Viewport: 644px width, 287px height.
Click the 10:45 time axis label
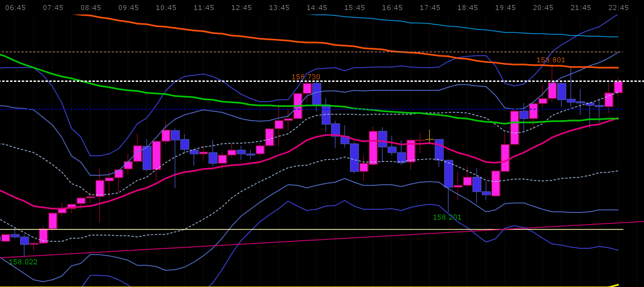pyautogui.click(x=166, y=8)
